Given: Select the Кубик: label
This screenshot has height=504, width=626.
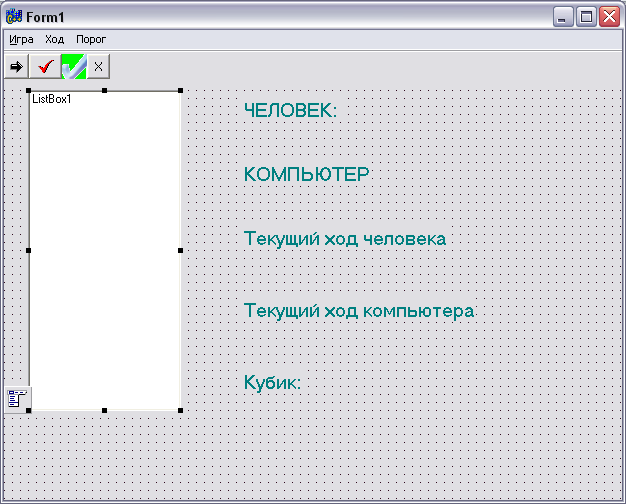Looking at the screenshot, I should click(272, 383).
